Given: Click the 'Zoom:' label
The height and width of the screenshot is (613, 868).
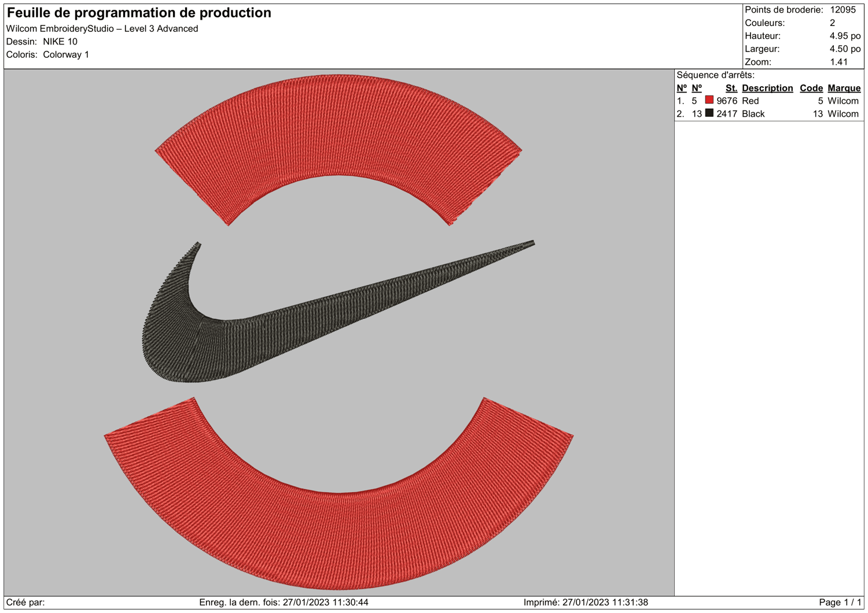Looking at the screenshot, I should click(x=758, y=62).
